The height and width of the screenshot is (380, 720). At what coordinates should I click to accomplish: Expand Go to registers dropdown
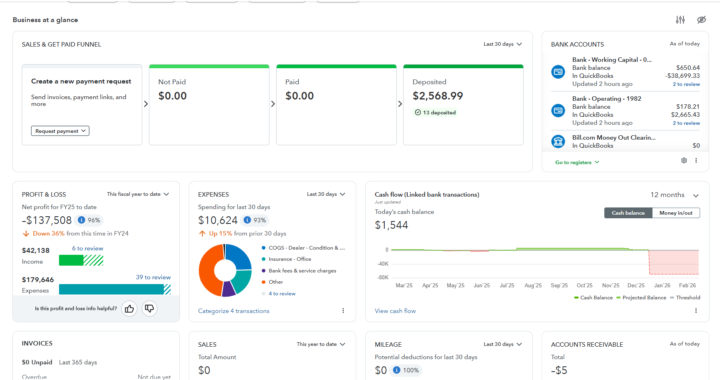(577, 162)
